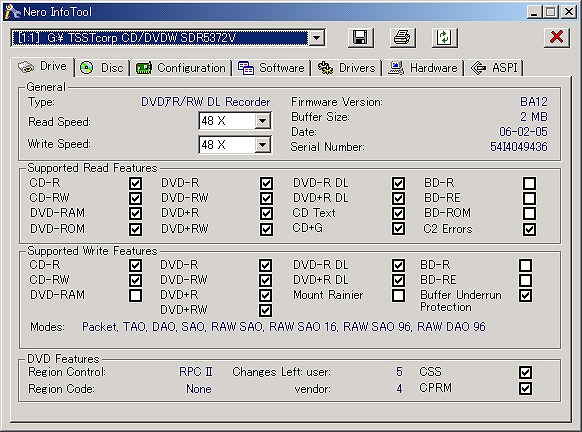
Task: Toggle CD-R read feature checkbox
Action: pyautogui.click(x=135, y=183)
